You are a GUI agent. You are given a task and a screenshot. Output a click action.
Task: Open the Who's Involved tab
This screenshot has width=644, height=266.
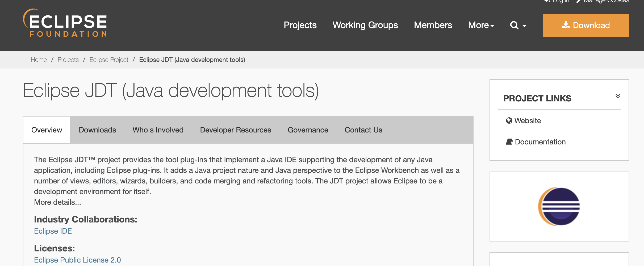[158, 130]
